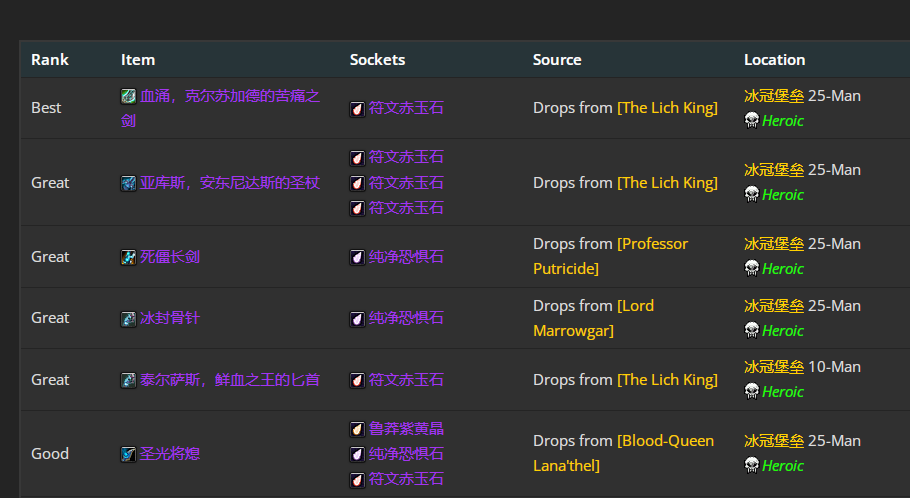Click 冰冠堡垒 link in the 10-Man row
The width and height of the screenshot is (910, 498).
point(773,367)
